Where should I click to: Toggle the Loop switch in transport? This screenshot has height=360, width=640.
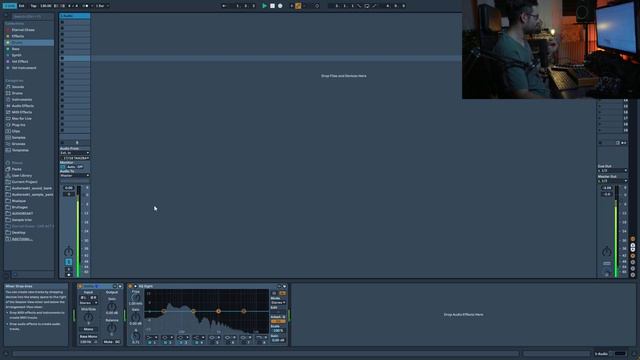(x=367, y=6)
